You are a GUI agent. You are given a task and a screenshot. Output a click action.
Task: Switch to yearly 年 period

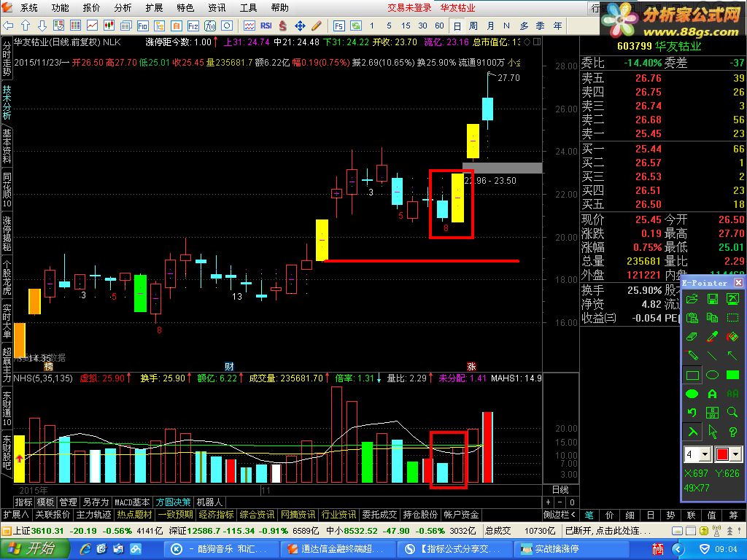click(557, 26)
